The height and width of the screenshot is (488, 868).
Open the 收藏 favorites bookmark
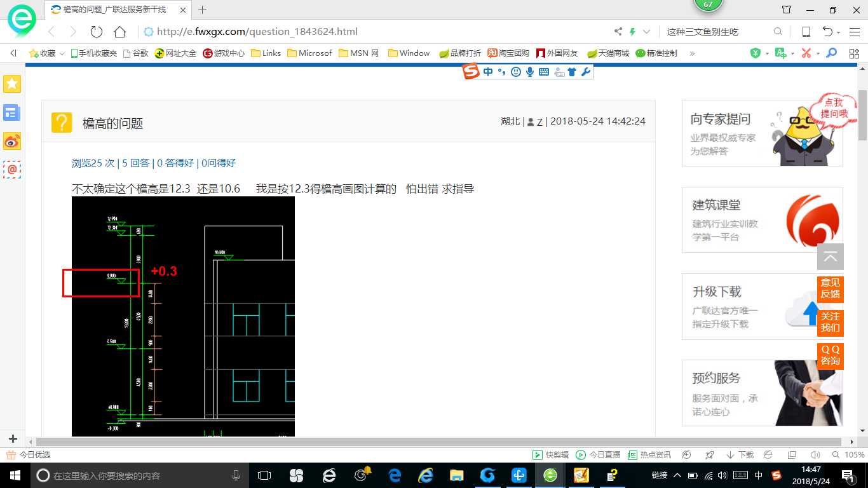click(x=42, y=53)
